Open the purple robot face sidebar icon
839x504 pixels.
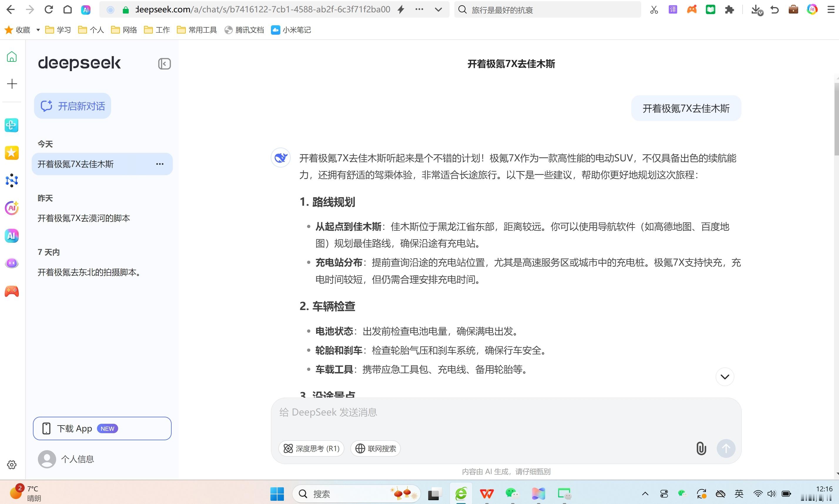12,263
